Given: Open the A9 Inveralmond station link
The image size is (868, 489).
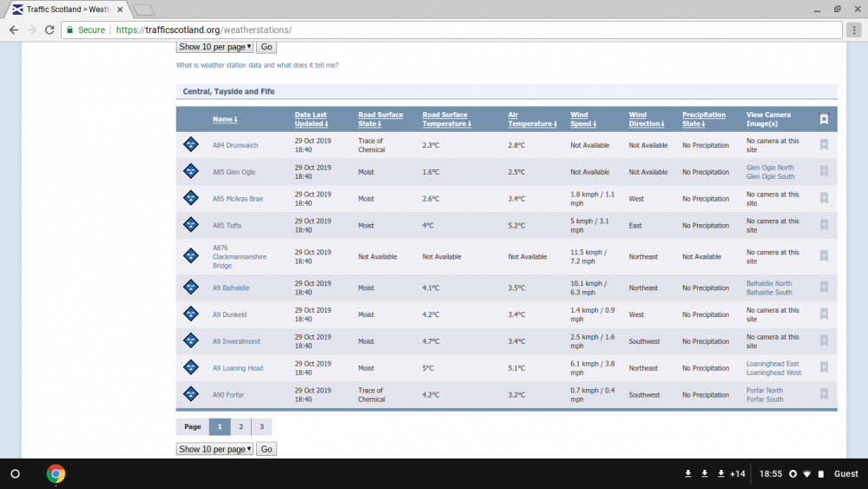Looking at the screenshot, I should coord(236,341).
